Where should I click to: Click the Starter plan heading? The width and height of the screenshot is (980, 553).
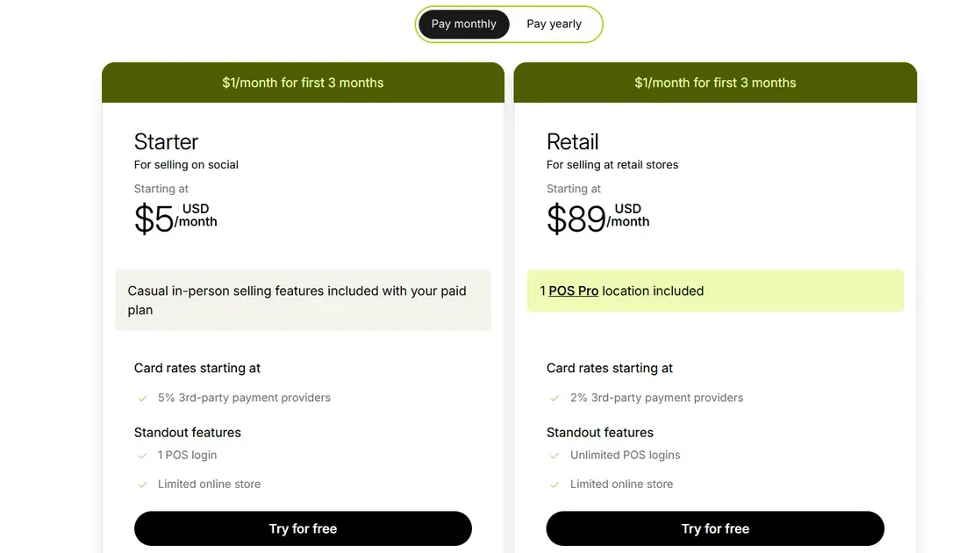coord(166,141)
